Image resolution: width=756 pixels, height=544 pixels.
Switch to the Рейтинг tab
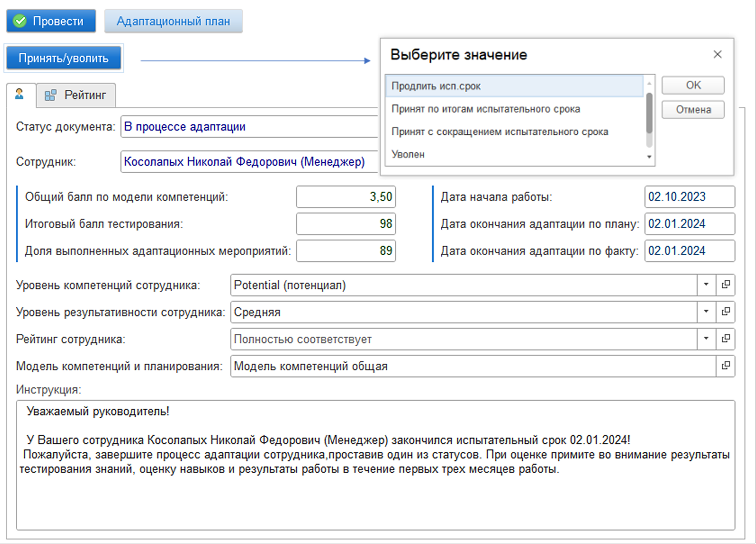click(76, 95)
